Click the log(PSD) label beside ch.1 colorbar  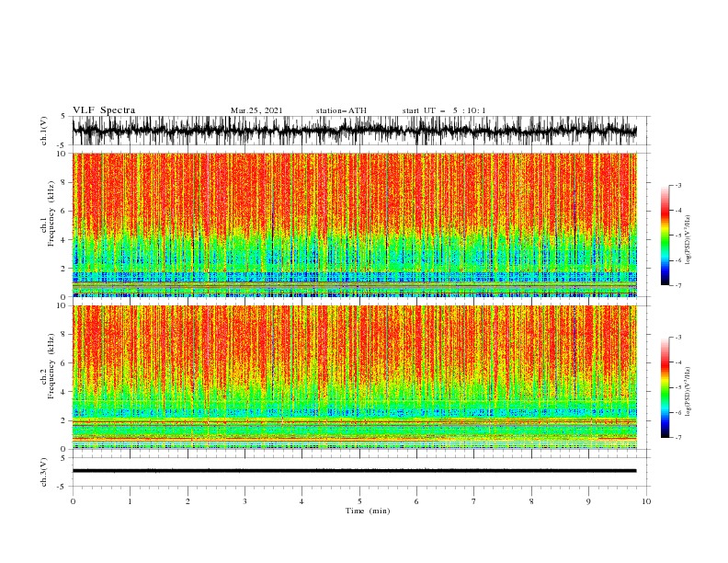point(688,240)
